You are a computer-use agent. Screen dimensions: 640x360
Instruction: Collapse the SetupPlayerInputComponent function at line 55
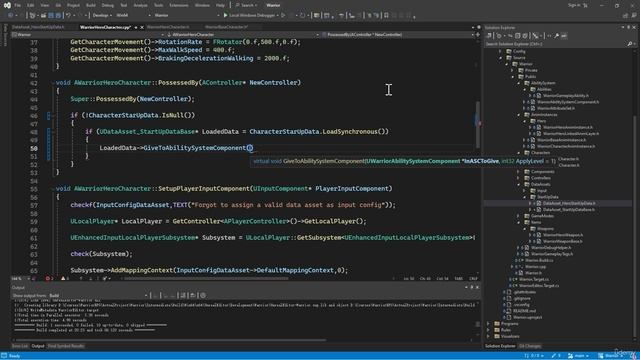(53, 189)
